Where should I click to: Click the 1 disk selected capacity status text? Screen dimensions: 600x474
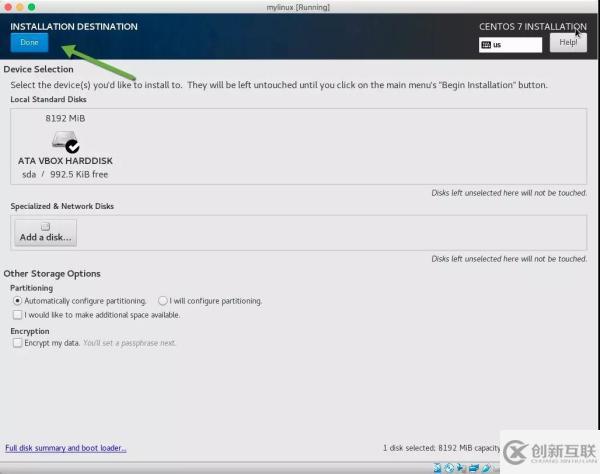coord(442,448)
